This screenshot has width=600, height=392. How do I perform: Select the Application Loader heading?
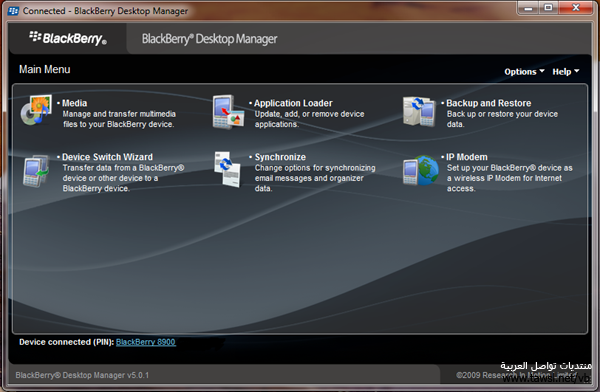[x=293, y=103]
